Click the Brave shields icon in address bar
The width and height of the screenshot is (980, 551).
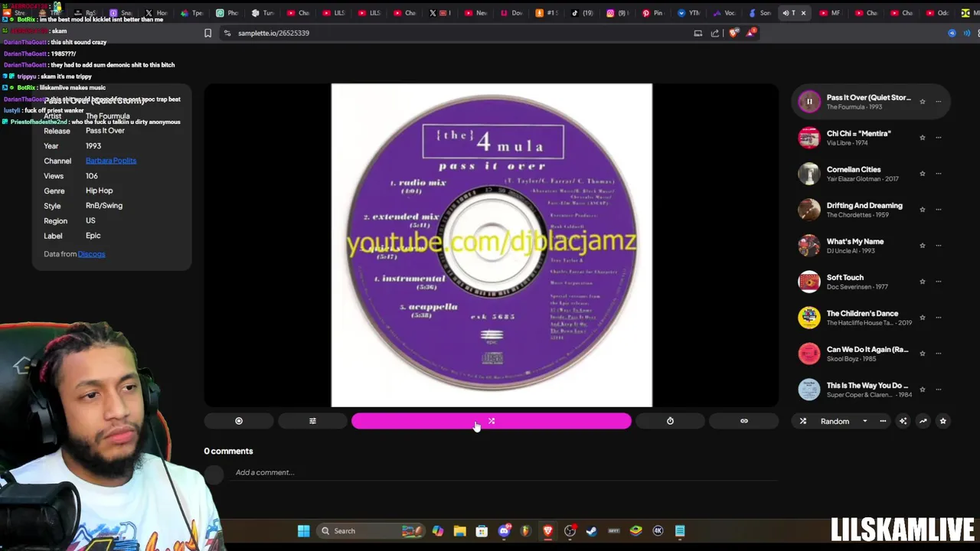tap(734, 33)
